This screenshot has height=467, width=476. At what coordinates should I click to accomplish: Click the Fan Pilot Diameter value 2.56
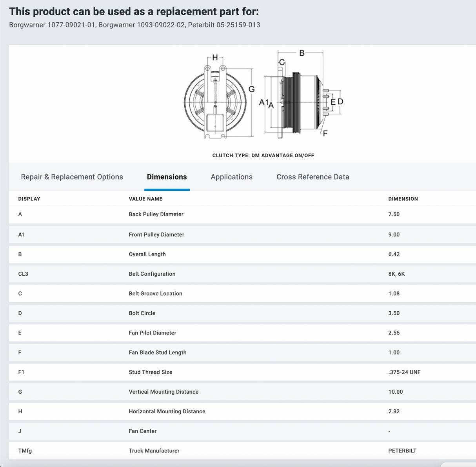pos(394,333)
